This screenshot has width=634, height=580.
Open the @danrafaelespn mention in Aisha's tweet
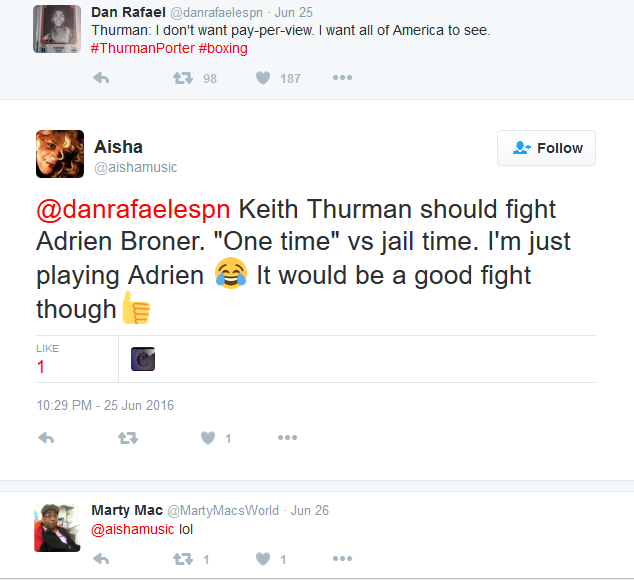[x=133, y=212]
